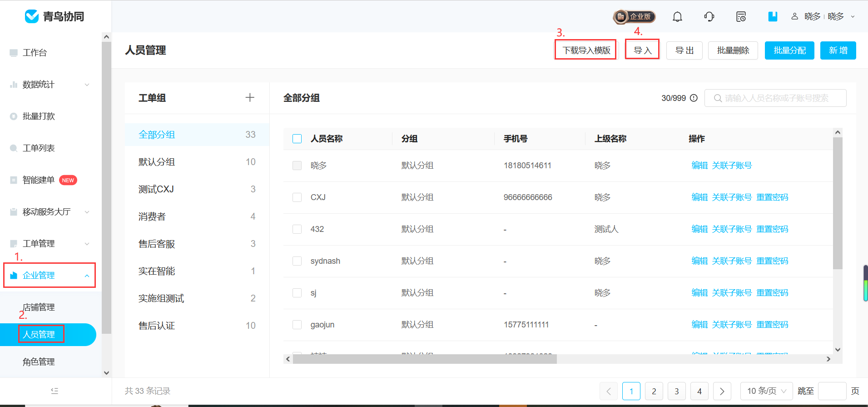This screenshot has height=407, width=868.
Task: Select the 全部分组 group
Action: [197, 135]
